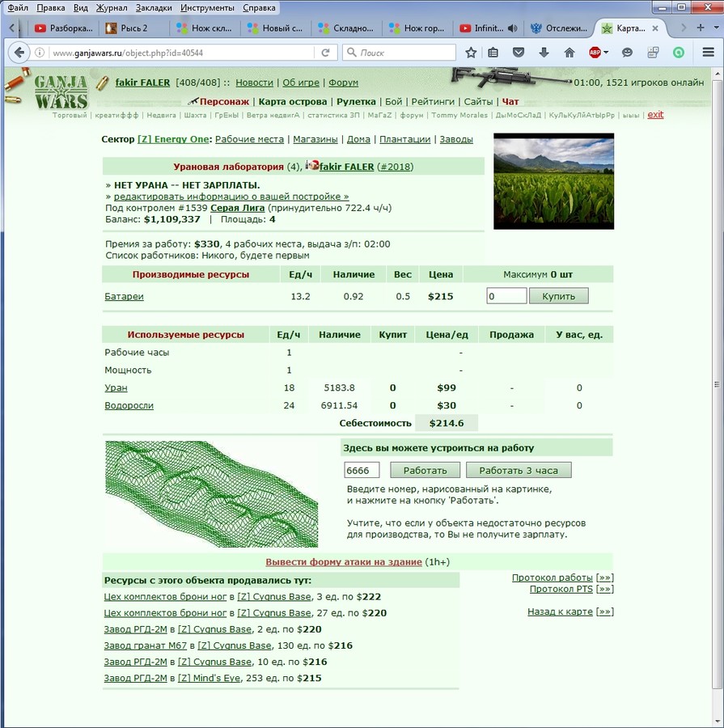724x728 pixels.
Task: Click the green captcha image
Action: point(212,494)
